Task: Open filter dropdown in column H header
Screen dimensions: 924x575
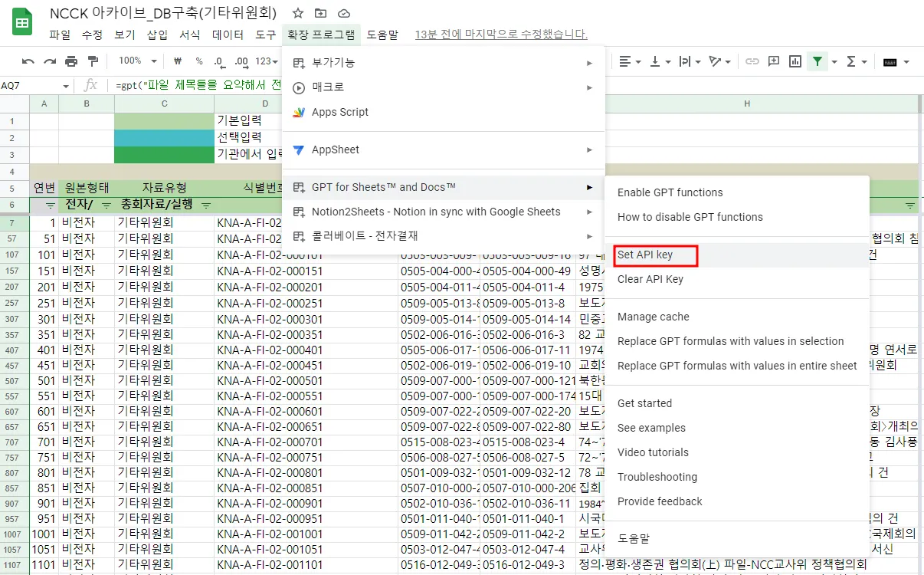Action: tap(910, 205)
